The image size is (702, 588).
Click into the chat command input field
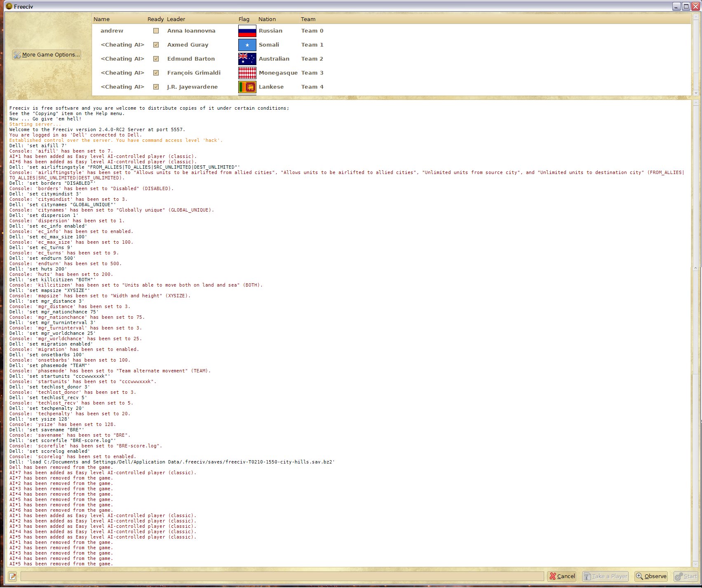tap(282, 576)
